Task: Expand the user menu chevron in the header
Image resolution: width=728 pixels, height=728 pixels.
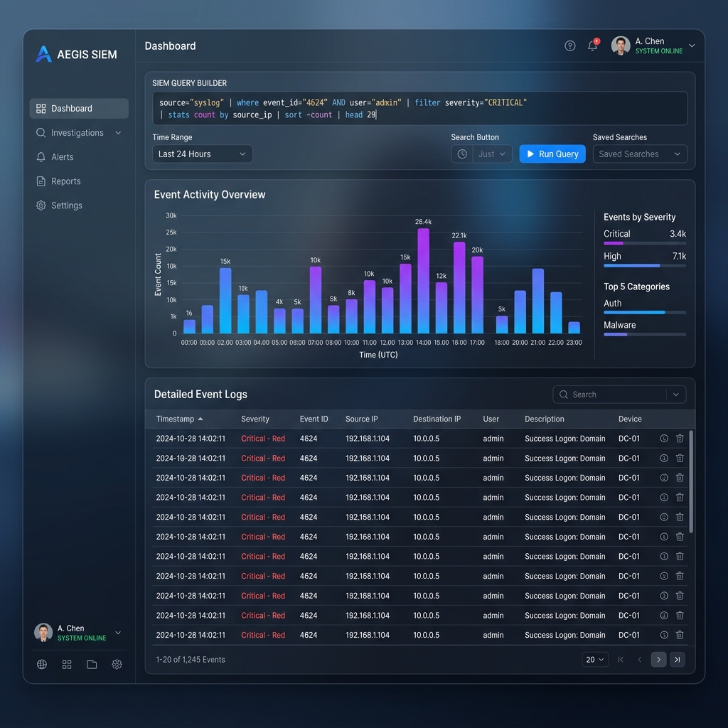Action: click(692, 45)
